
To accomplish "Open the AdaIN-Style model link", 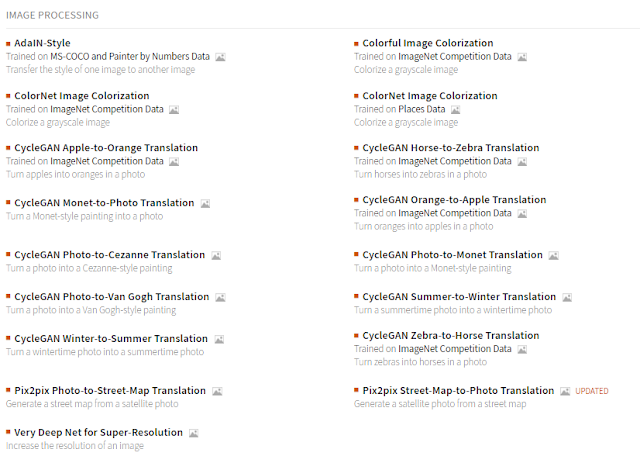I will [x=42, y=43].
